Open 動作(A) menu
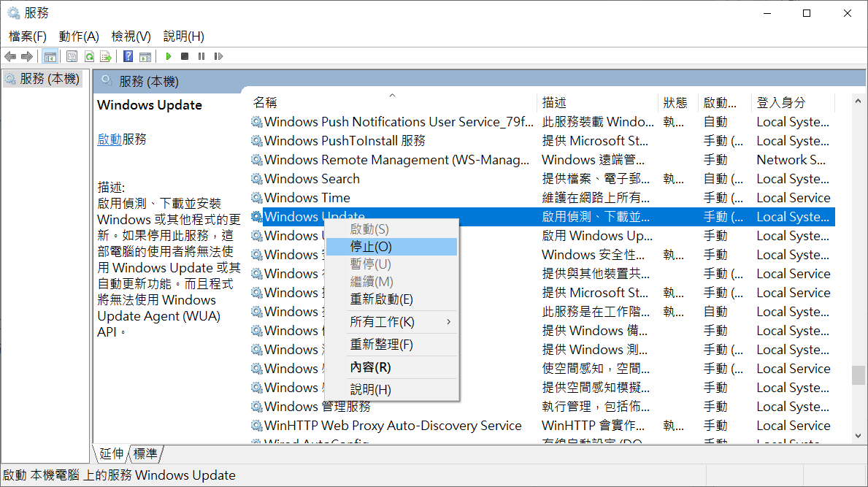The width and height of the screenshot is (868, 487). pyautogui.click(x=79, y=37)
